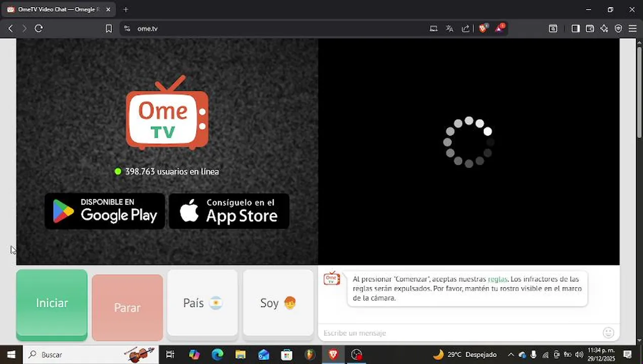Open Microsoft Store from the taskbar
Image resolution: width=643 pixels, height=364 pixels.
point(287,354)
